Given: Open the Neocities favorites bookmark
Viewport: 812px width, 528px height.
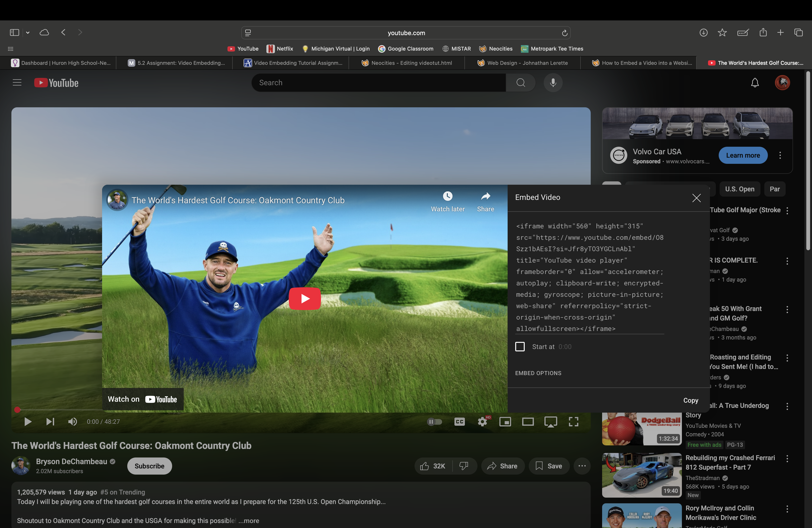Looking at the screenshot, I should click(x=496, y=49).
